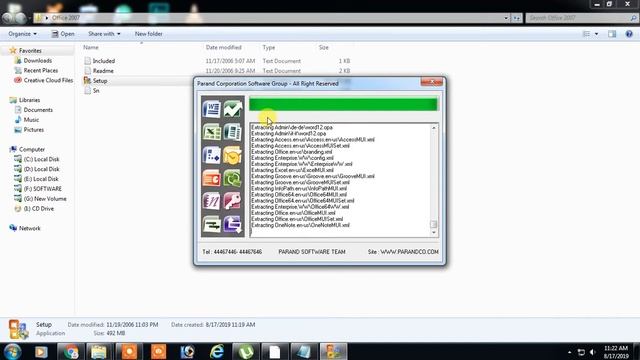Open Internet Explorer from the taskbar
The height and width of the screenshot is (360, 640).
point(217,351)
